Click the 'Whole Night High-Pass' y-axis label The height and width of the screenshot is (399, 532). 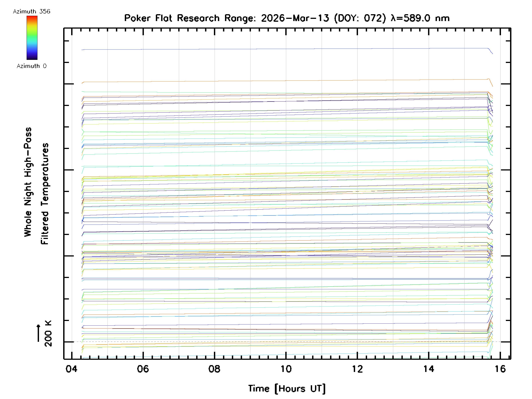pos(28,182)
